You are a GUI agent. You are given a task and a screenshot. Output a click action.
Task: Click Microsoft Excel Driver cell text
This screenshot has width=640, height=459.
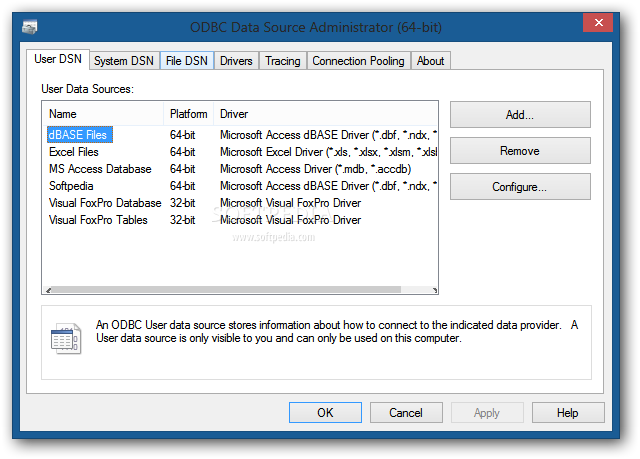click(x=328, y=152)
